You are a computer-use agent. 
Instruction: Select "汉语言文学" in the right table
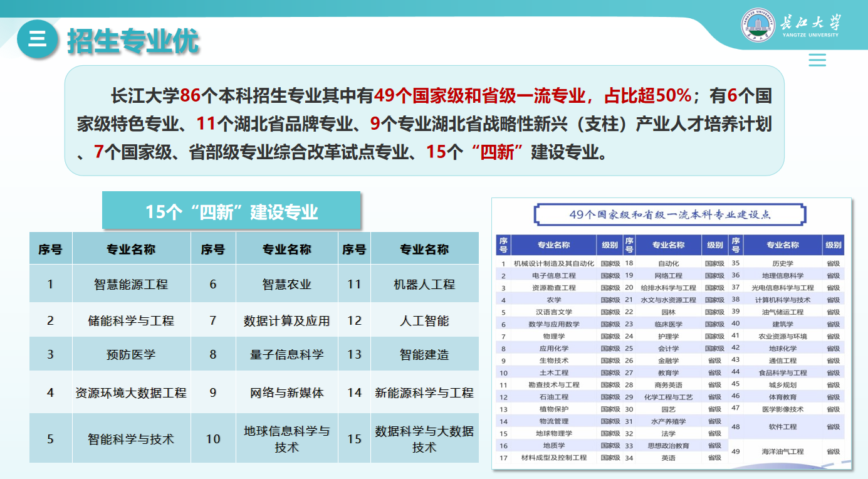click(x=554, y=312)
